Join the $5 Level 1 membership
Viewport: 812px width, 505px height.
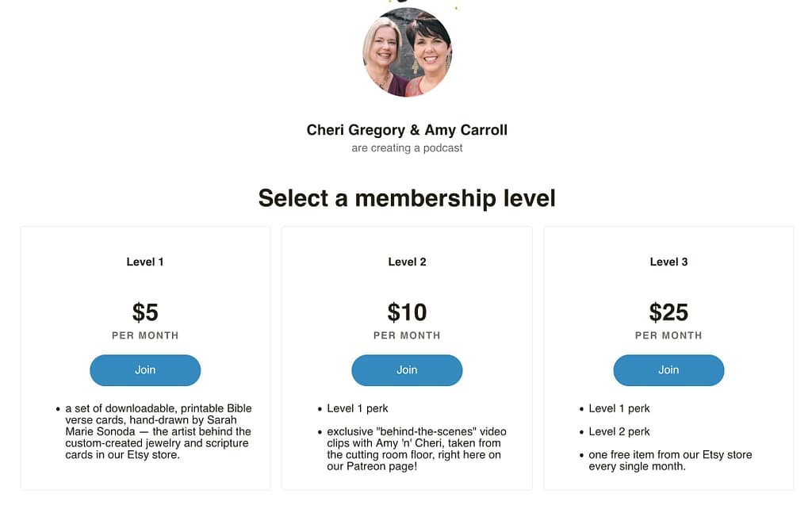coord(145,370)
